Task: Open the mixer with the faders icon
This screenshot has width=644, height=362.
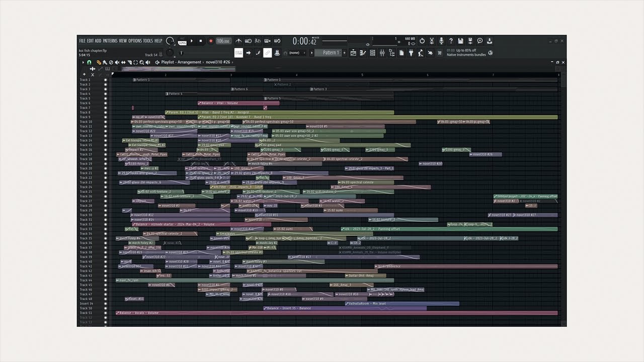Action: (382, 53)
